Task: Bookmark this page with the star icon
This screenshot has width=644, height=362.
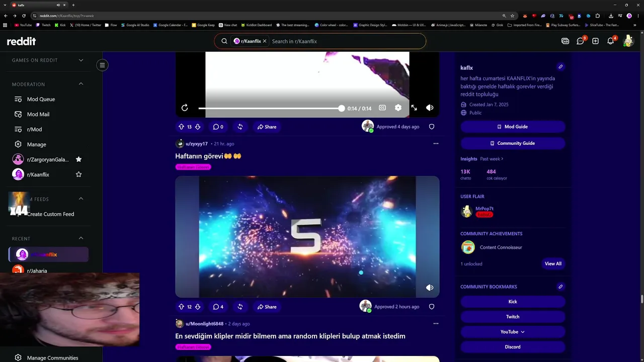Action: (512, 16)
